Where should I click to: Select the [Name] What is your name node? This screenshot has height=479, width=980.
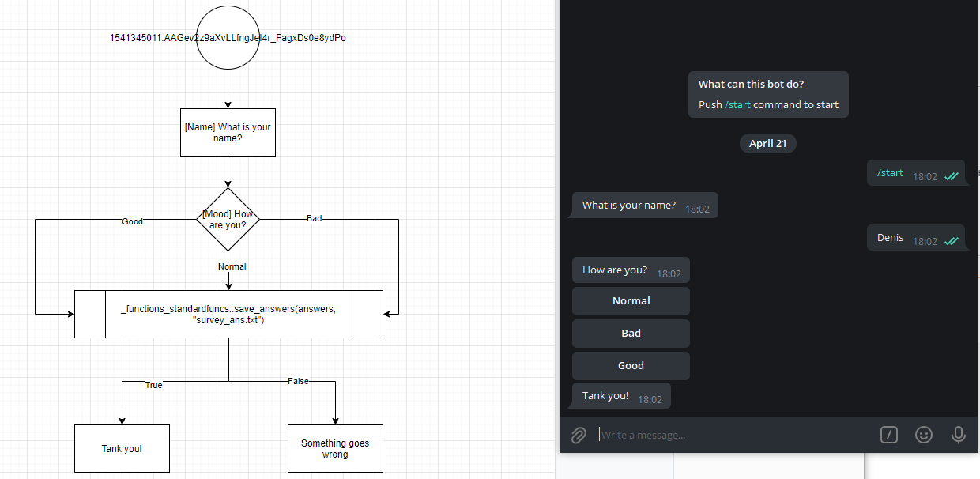pyautogui.click(x=228, y=132)
